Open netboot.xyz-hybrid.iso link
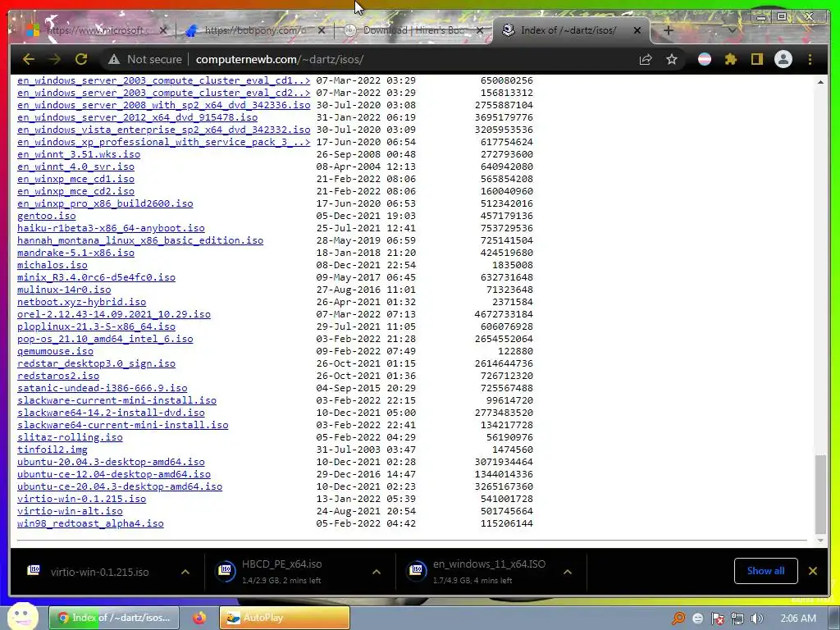 point(81,302)
